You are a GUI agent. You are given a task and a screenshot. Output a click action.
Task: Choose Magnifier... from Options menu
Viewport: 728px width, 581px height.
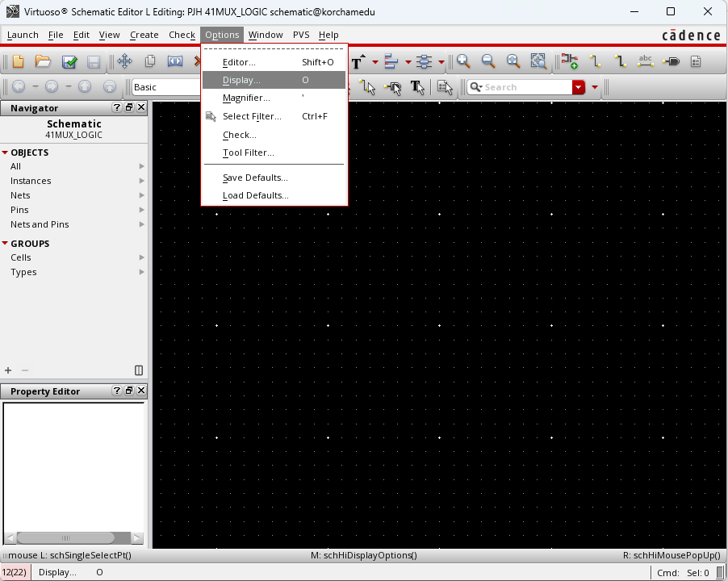tap(274, 98)
